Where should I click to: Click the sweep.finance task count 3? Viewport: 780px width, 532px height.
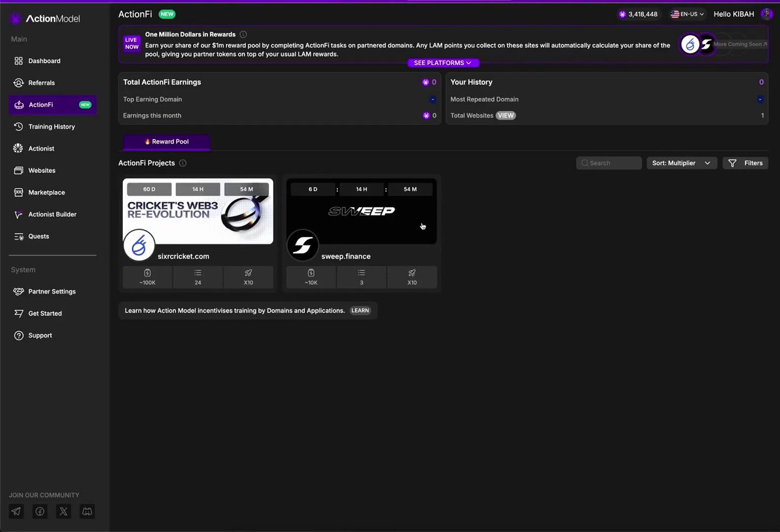click(361, 277)
